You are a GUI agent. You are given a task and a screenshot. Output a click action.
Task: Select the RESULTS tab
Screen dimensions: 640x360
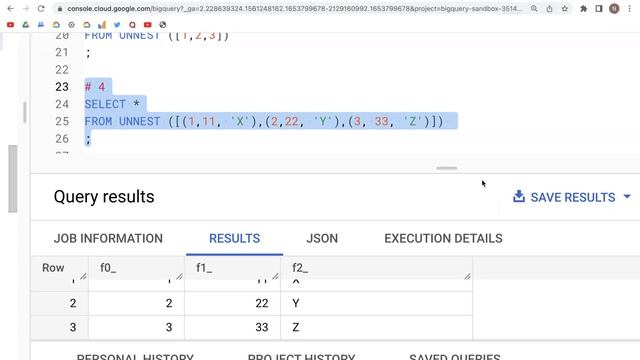234,238
